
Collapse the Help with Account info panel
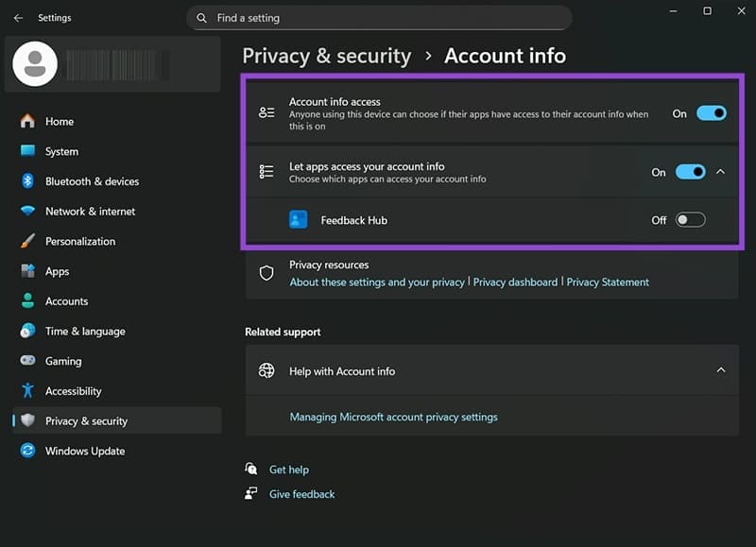tap(719, 370)
